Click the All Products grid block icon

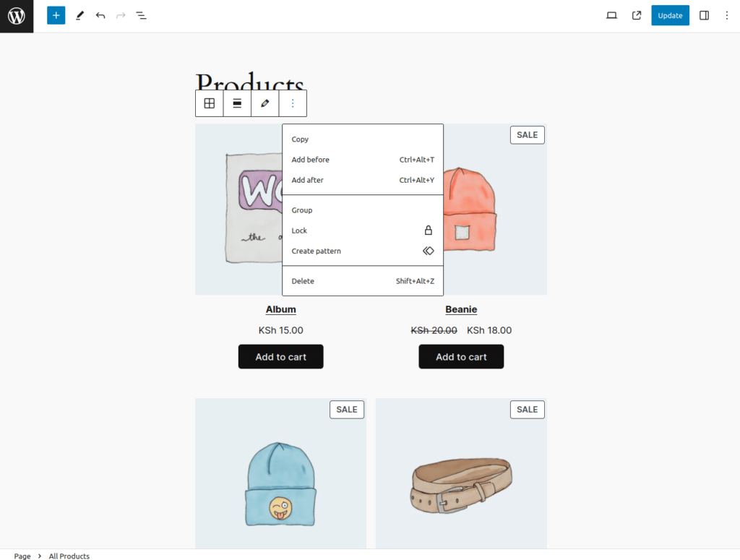tap(209, 103)
